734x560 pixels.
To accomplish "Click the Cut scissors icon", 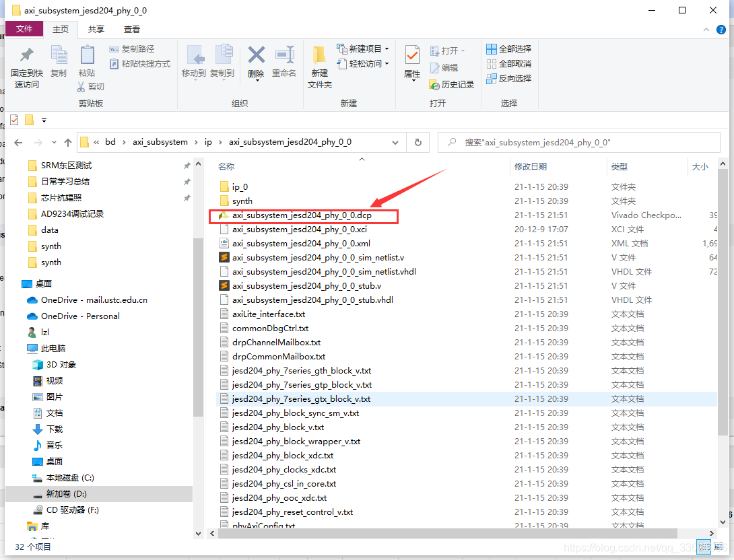I will [81, 87].
